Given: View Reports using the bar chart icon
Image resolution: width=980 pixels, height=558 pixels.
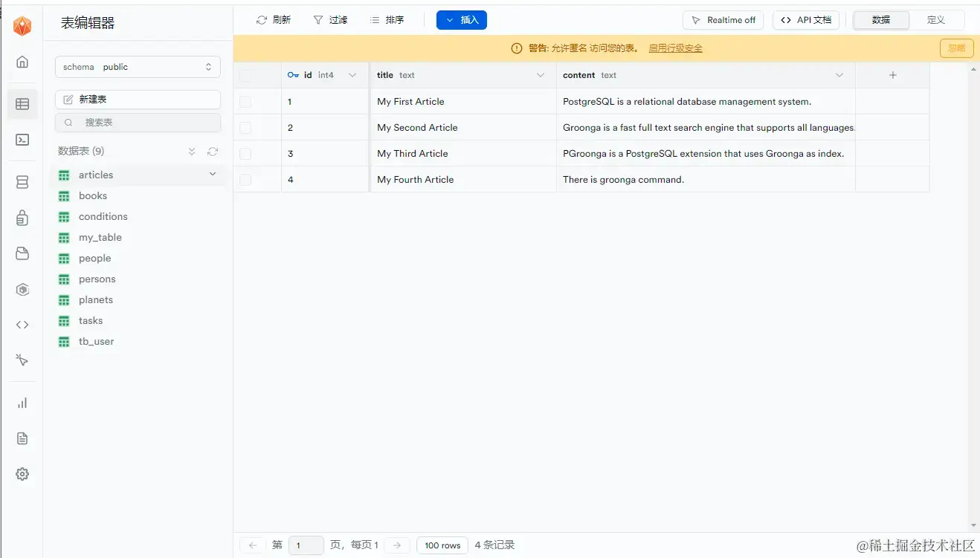Looking at the screenshot, I should click(22, 403).
